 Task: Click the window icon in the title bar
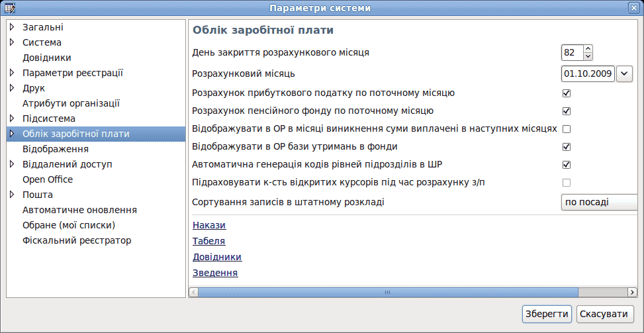tap(9, 8)
